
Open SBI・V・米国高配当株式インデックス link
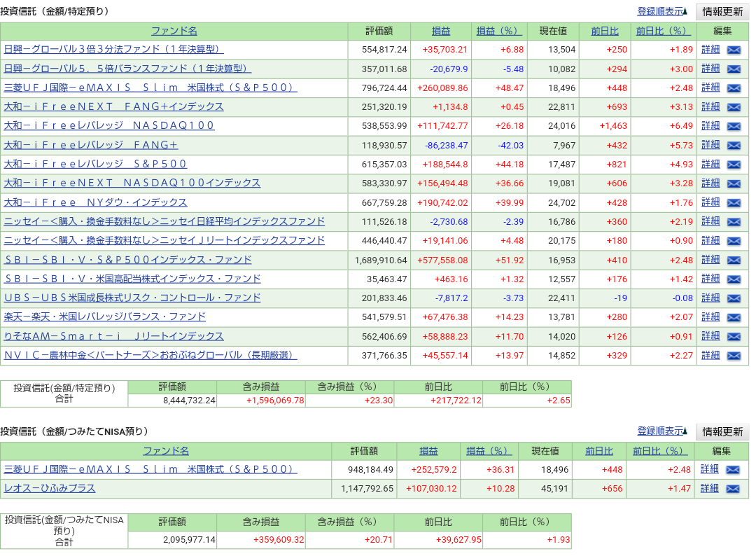click(132, 279)
